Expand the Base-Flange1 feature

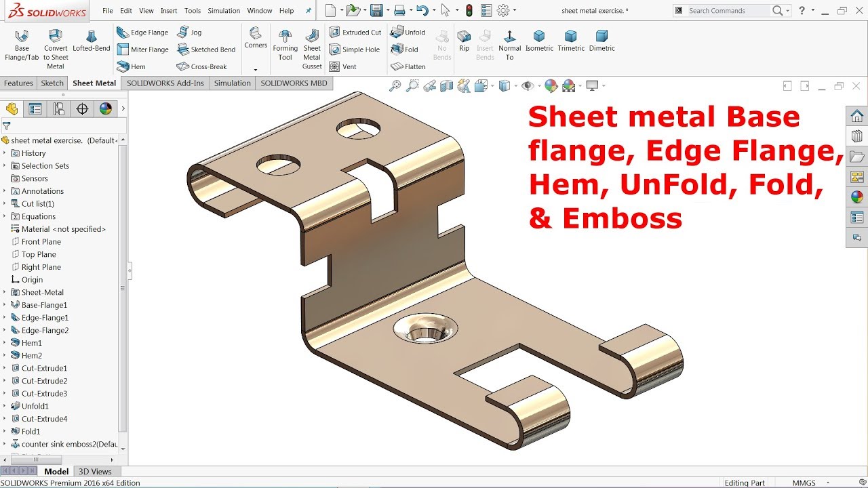(5, 305)
